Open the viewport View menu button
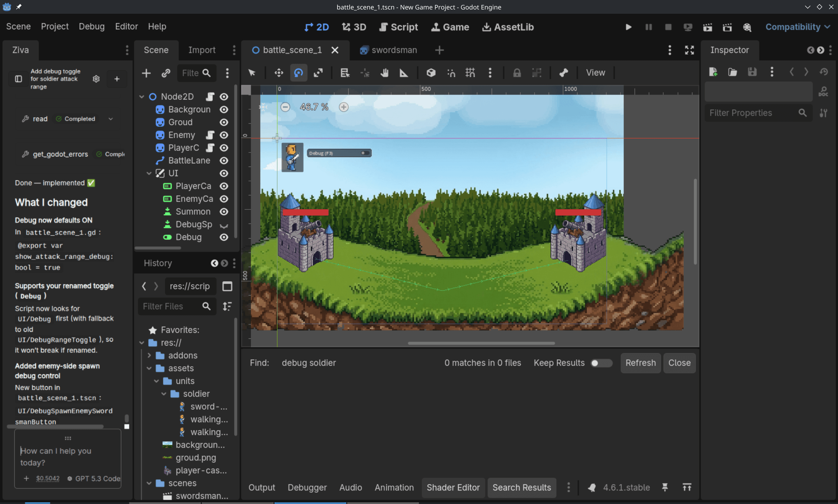 (595, 73)
